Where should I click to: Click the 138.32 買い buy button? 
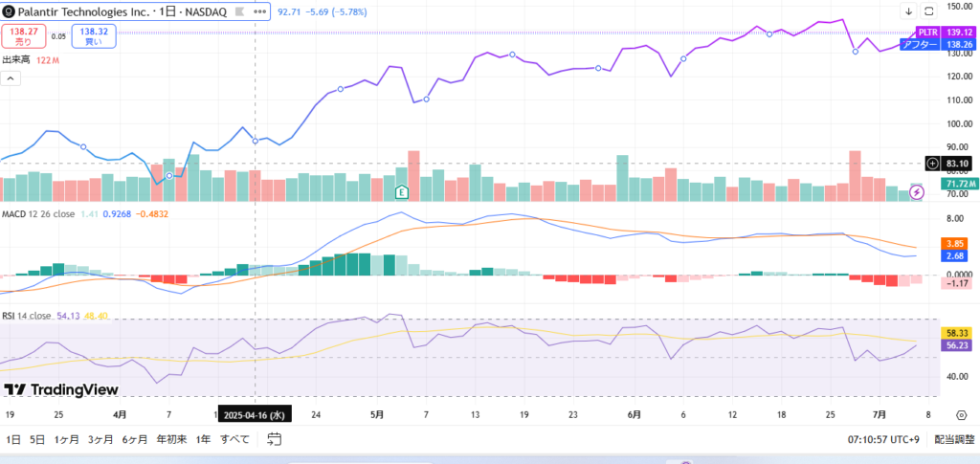point(94,36)
